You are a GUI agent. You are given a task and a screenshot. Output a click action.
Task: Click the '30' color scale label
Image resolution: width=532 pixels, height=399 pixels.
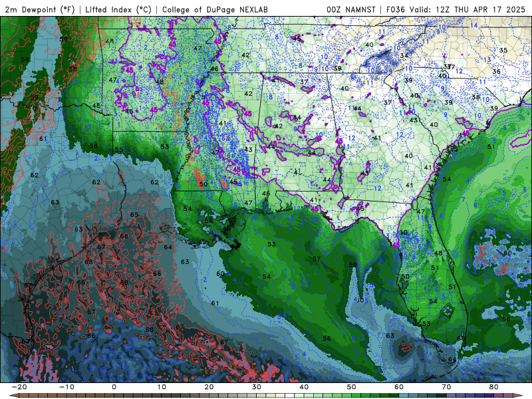tap(257, 387)
